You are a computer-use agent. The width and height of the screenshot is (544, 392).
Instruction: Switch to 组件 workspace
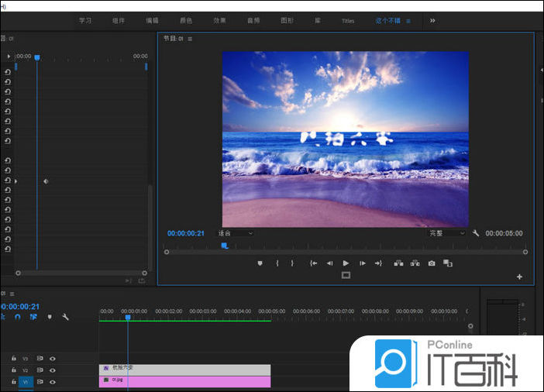(x=119, y=21)
